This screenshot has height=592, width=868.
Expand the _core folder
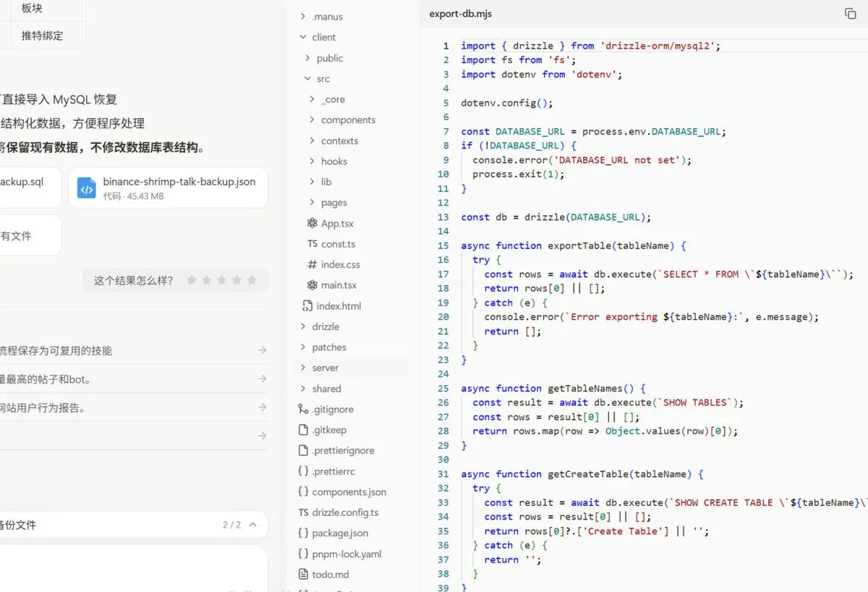click(x=312, y=99)
